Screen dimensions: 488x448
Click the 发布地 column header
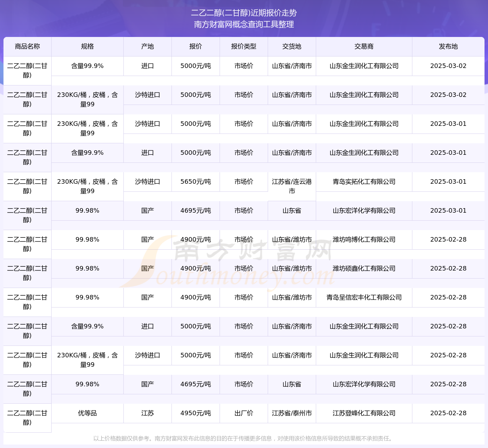click(448, 46)
